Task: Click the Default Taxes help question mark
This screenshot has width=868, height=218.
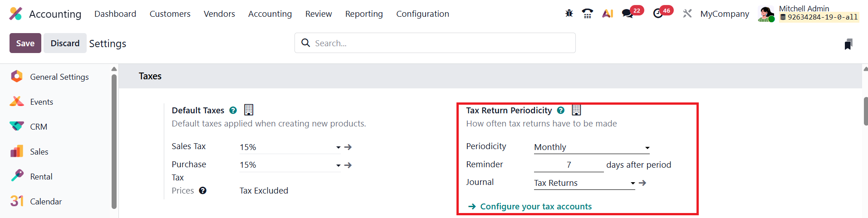Action: point(233,110)
